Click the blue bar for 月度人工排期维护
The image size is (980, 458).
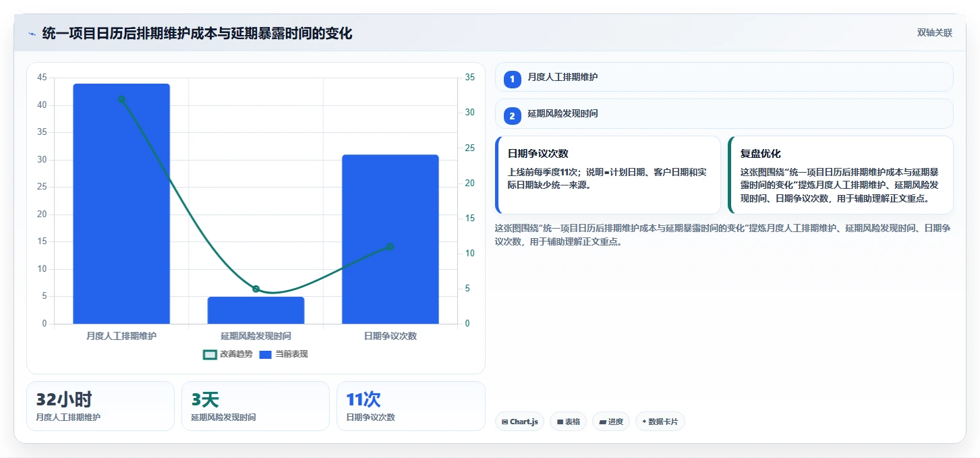point(121,204)
